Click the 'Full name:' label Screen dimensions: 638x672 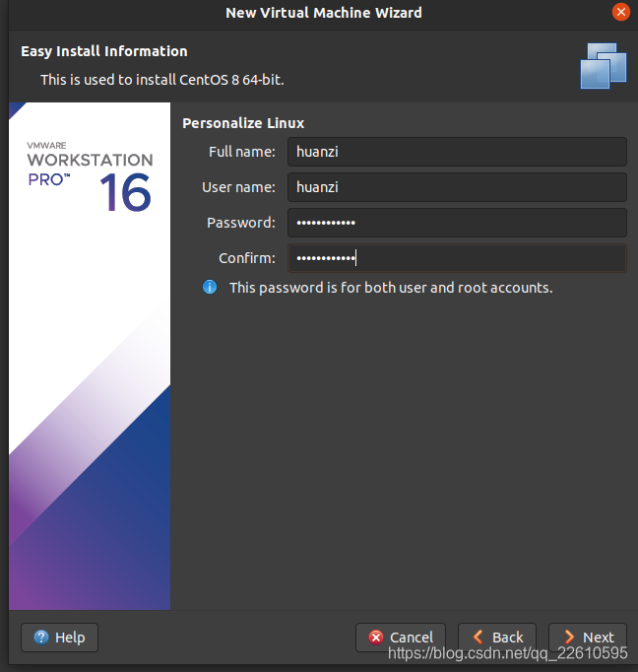pyautogui.click(x=242, y=152)
